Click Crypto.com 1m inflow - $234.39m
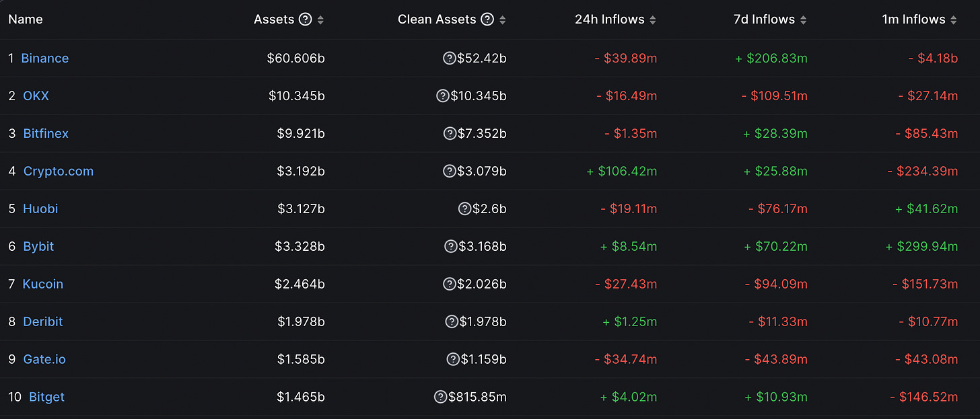The width and height of the screenshot is (980, 419). pyautogui.click(x=923, y=172)
